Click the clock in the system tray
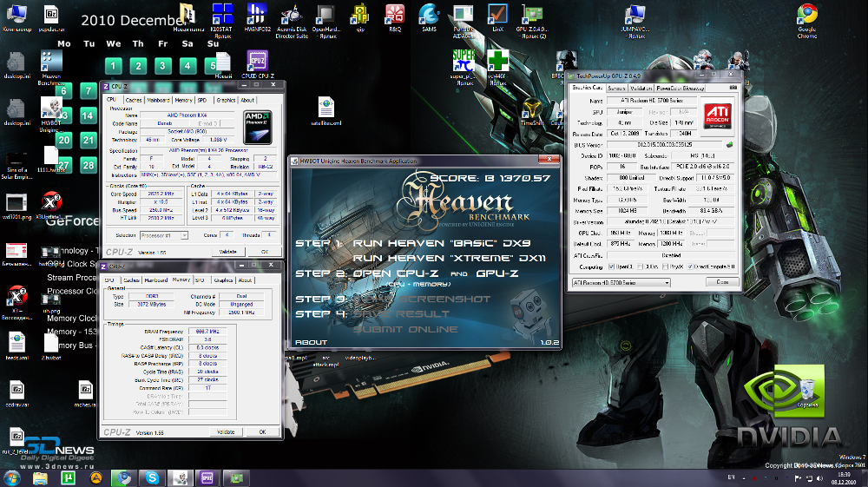The image size is (868, 487). (844, 478)
